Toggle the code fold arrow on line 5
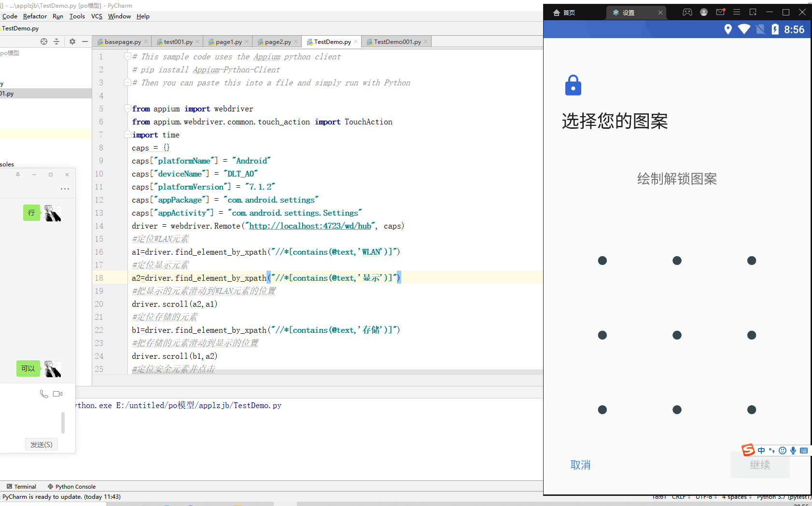Image resolution: width=812 pixels, height=506 pixels. 127,109
